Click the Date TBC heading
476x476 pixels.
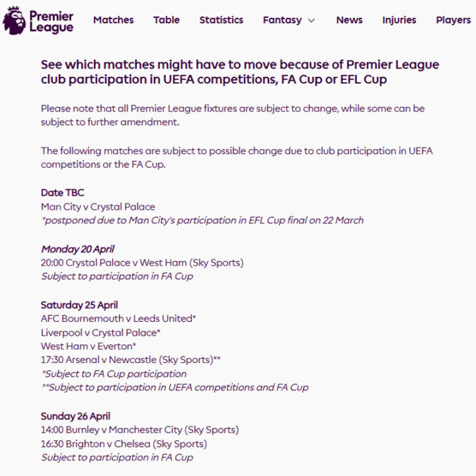[63, 193]
